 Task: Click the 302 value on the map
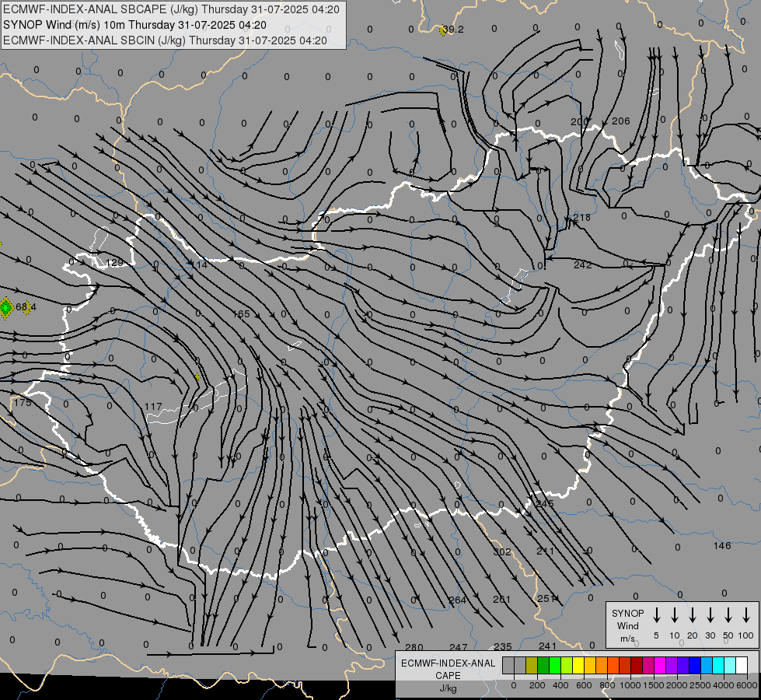coord(502,552)
